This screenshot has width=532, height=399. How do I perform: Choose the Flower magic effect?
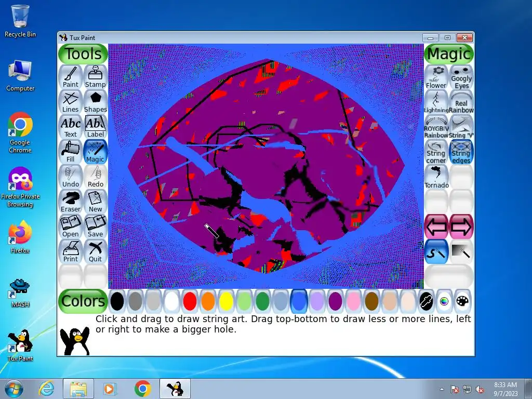pos(436,77)
